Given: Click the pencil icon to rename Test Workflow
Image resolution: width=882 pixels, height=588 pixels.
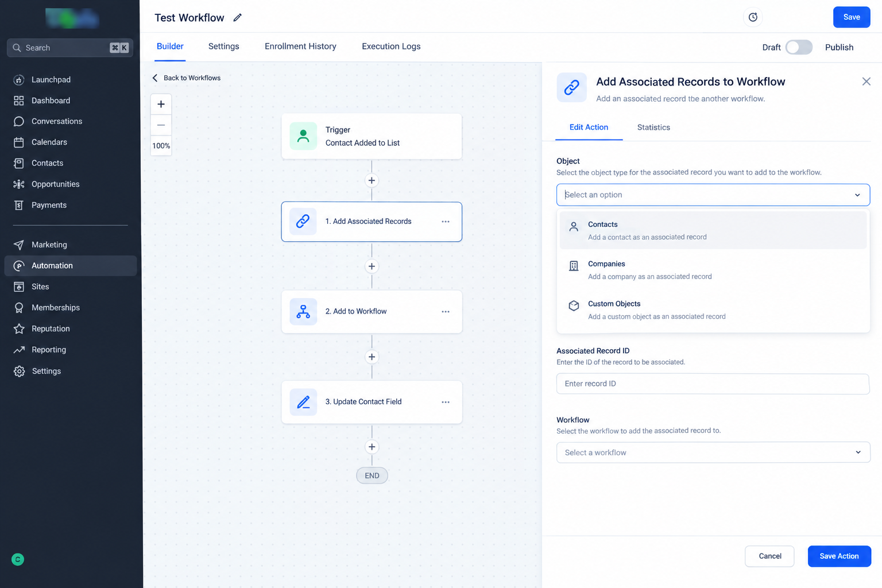Looking at the screenshot, I should tap(238, 18).
